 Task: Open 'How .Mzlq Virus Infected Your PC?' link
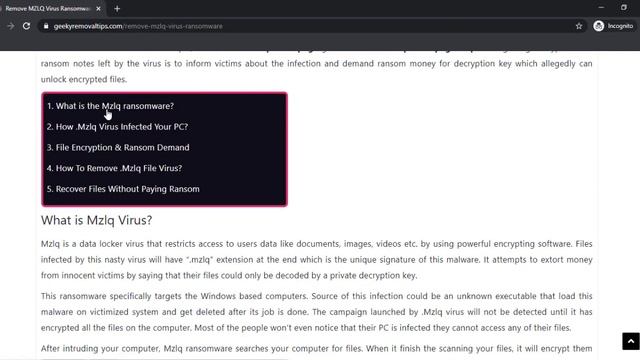tap(117, 127)
